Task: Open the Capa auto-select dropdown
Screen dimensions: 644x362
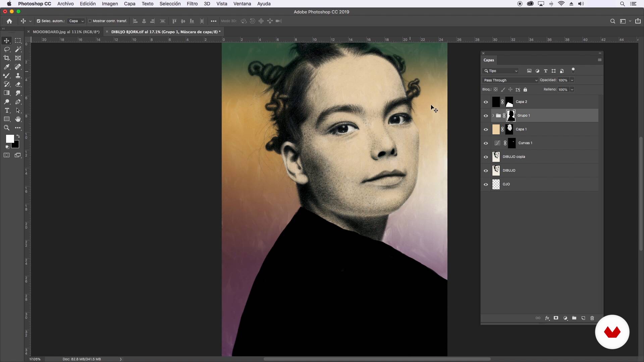Action: click(76, 21)
